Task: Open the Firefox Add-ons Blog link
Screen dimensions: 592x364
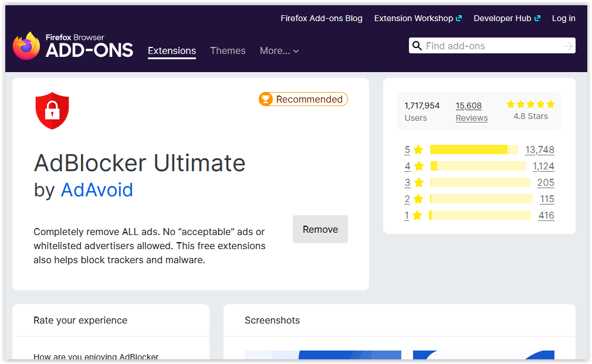Action: tap(322, 18)
